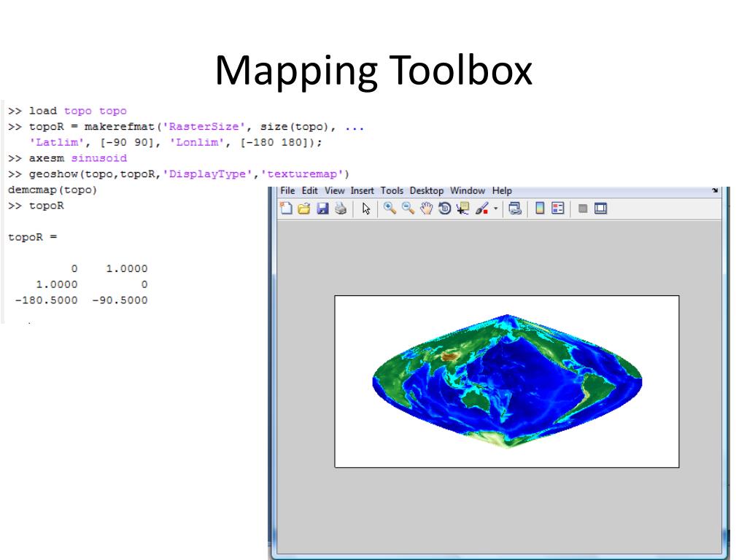The height and width of the screenshot is (560, 747).
Task: Open the Help menu
Action: [x=502, y=190]
